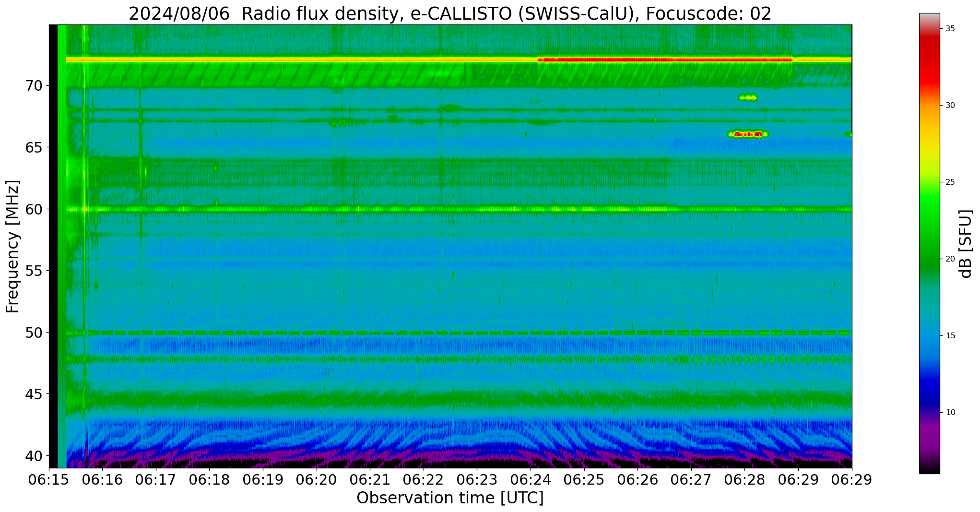Click the 06:28 time tick label

(744, 480)
